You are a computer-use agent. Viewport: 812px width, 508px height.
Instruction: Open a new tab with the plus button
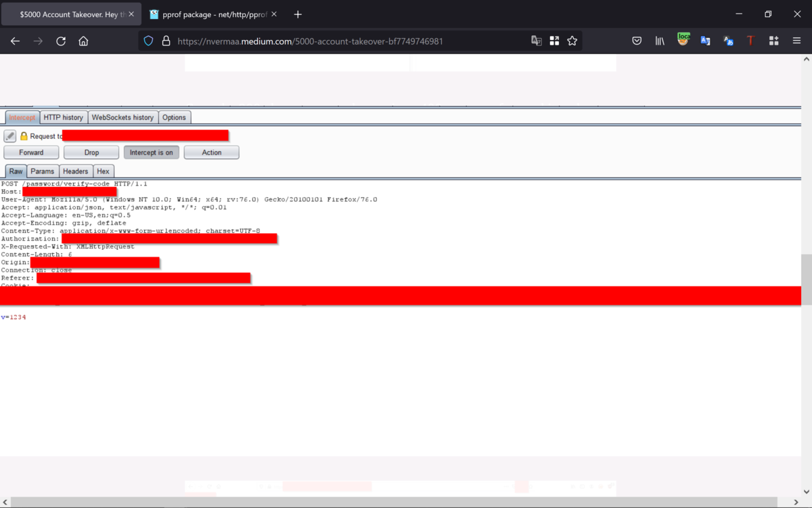click(298, 14)
